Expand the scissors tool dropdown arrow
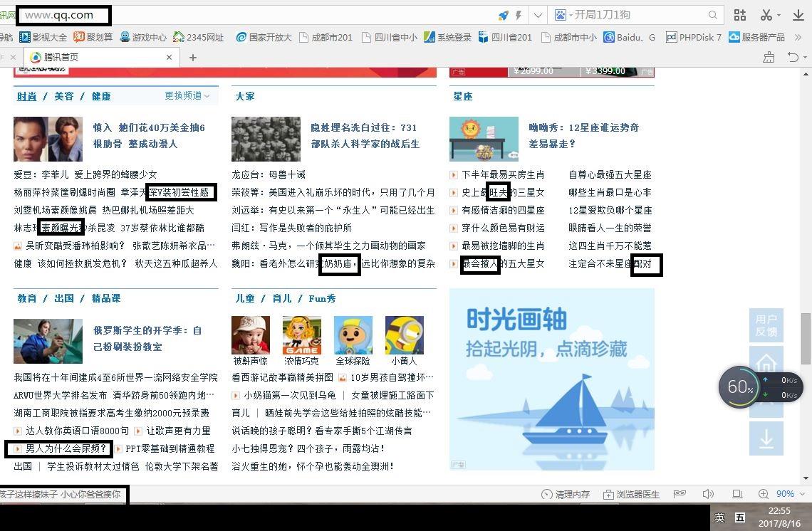This screenshot has width=812, height=531. point(779,16)
